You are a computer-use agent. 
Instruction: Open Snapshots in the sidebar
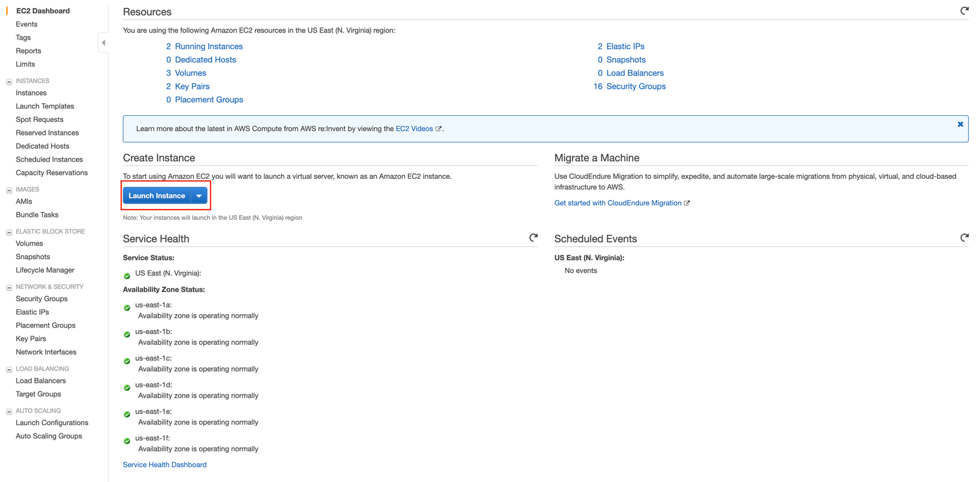tap(33, 257)
